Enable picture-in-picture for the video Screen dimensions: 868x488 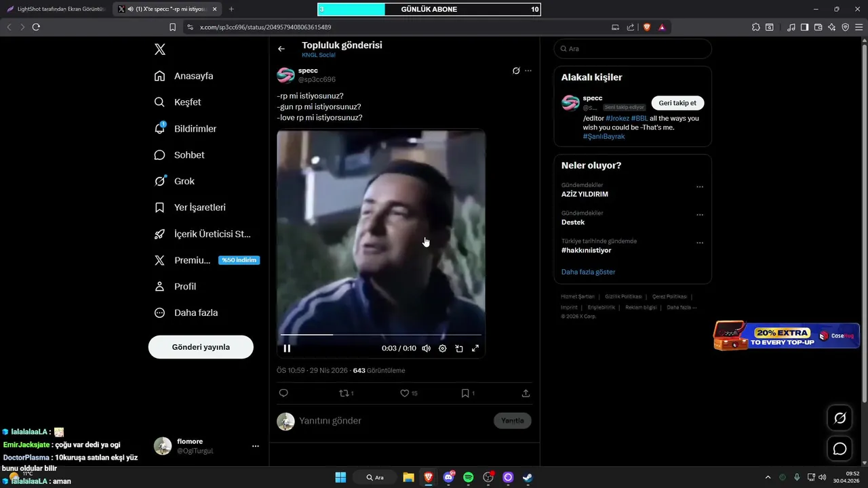459,348
